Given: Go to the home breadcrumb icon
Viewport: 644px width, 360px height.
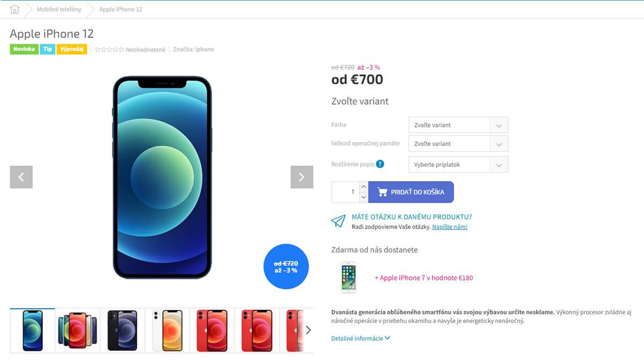Looking at the screenshot, I should tap(14, 10).
